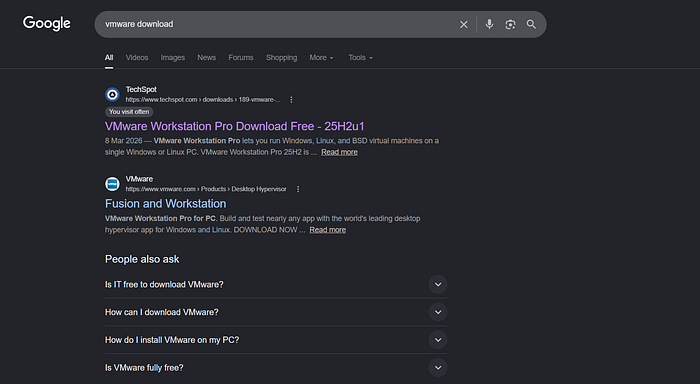Click the 'People also ask' heading

(x=142, y=259)
